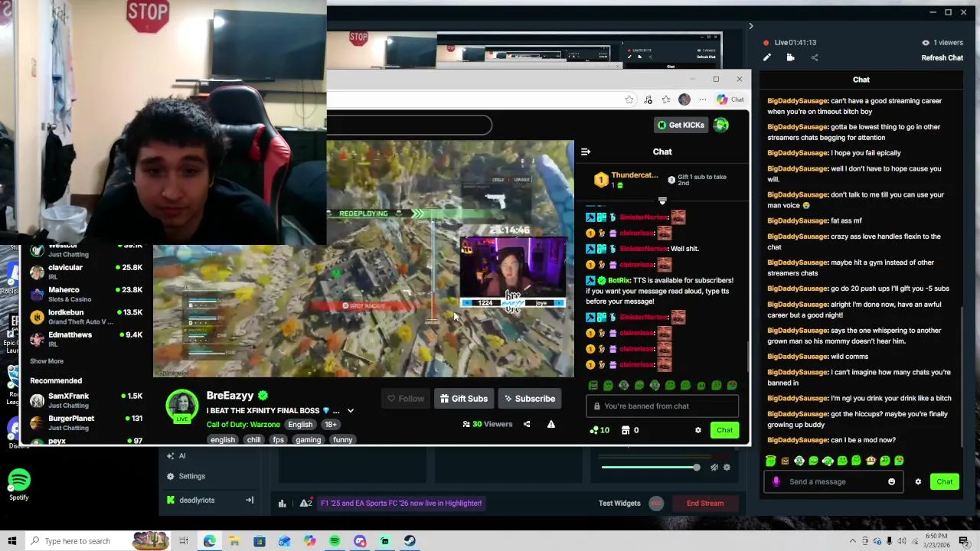Open clavicular channel in sidebar
Screen dimensions: 980x551
[x=85, y=272]
